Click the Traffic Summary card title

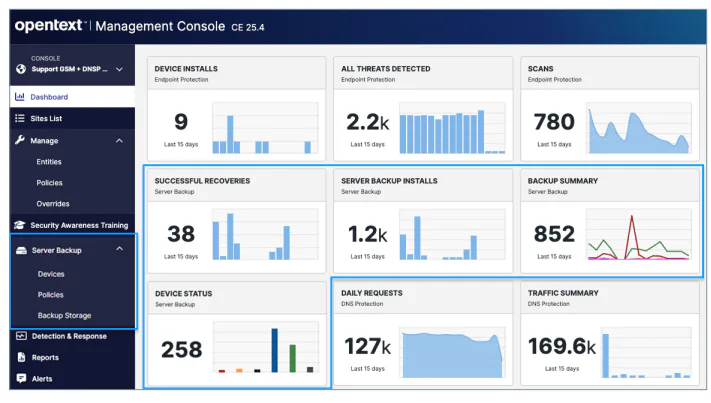click(x=563, y=293)
